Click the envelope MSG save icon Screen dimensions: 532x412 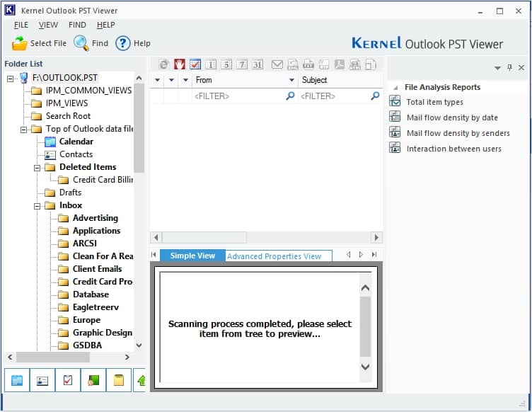[x=277, y=64]
